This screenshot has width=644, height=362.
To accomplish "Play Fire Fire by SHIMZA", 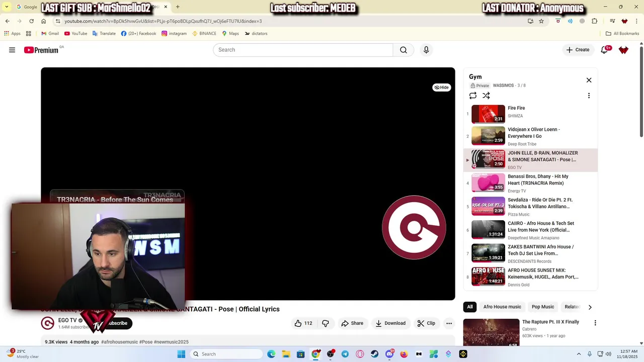I will (530, 114).
